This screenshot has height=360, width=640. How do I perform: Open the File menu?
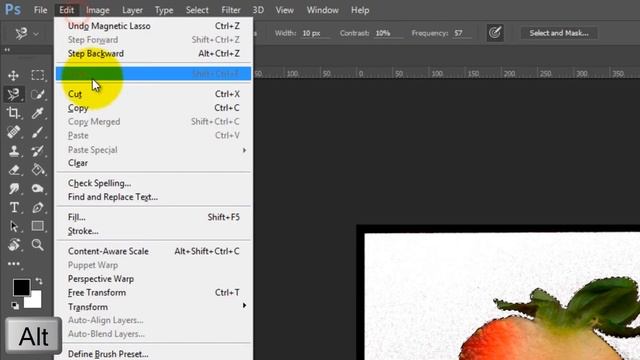[x=40, y=10]
